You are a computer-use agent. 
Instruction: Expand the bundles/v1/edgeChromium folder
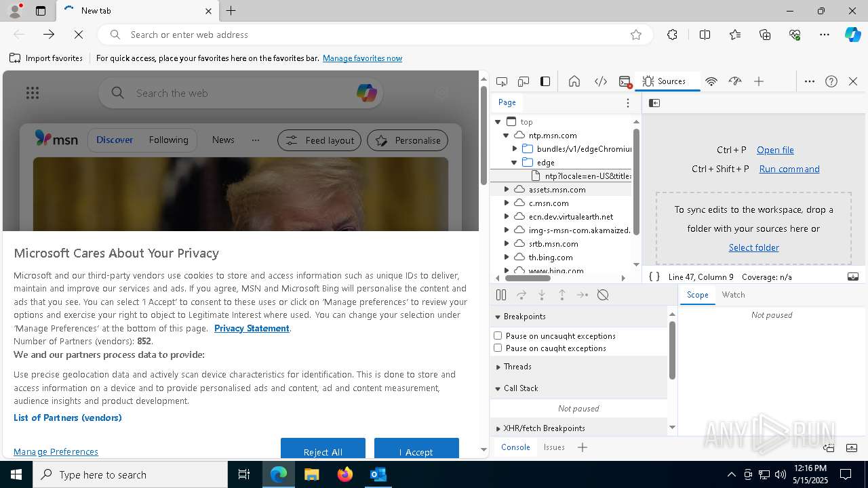(514, 149)
